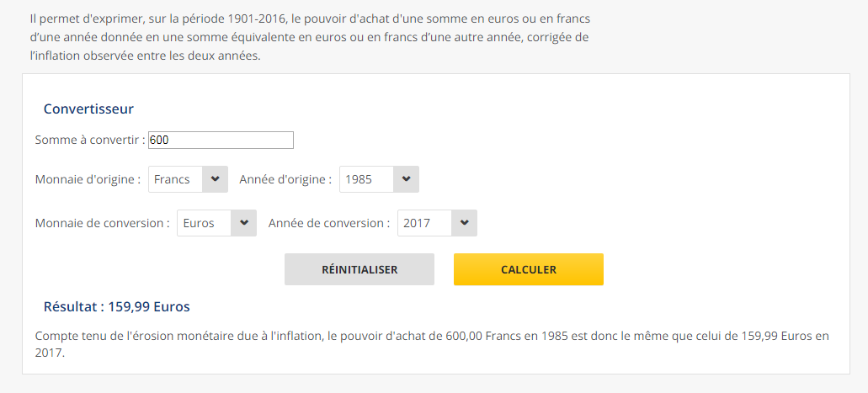Click the chevron icon beside 1985
Viewport: 868px width, 393px height.
407,179
